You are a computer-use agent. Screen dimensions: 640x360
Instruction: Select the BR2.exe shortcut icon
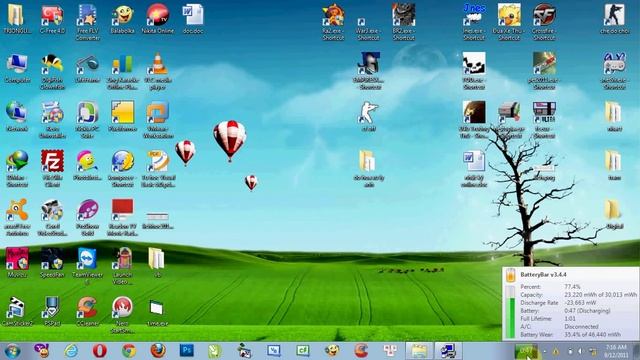(403, 22)
